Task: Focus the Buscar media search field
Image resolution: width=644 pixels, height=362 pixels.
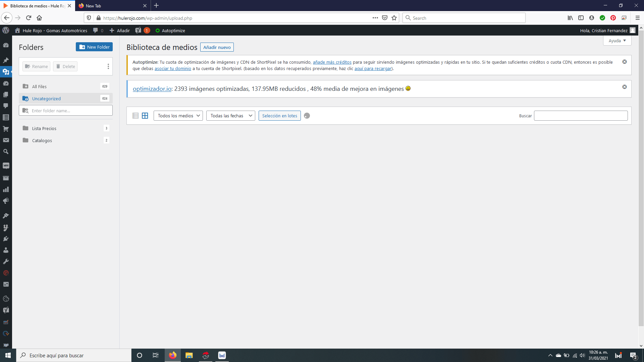Action: pyautogui.click(x=581, y=116)
